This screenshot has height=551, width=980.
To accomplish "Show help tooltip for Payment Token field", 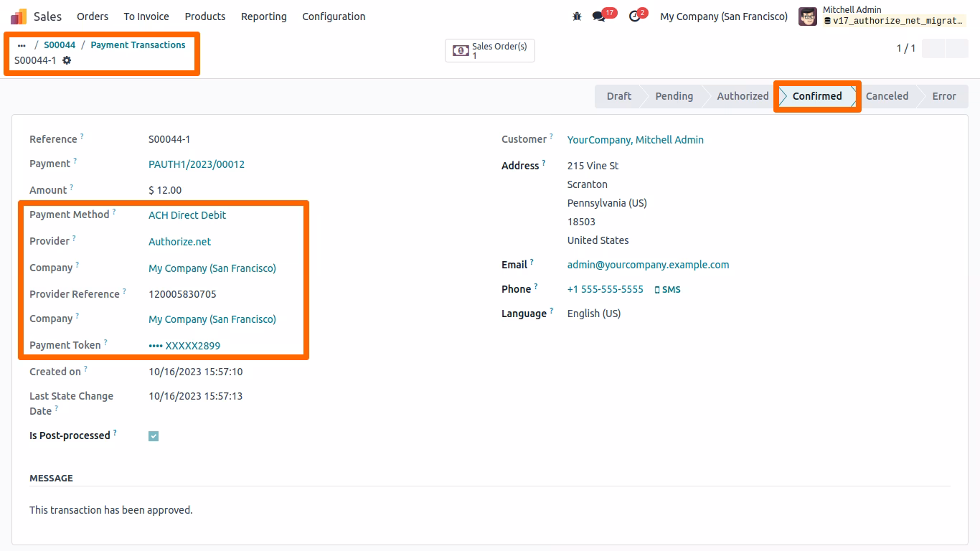I will [x=105, y=342].
